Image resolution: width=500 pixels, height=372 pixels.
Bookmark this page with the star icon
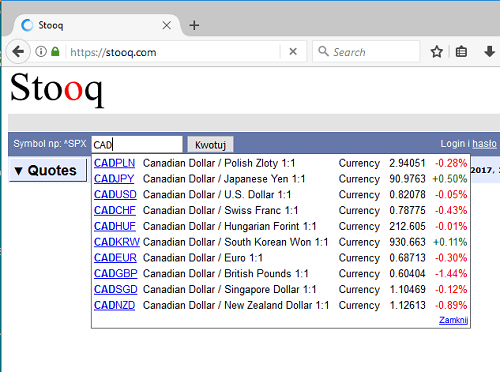click(x=436, y=52)
